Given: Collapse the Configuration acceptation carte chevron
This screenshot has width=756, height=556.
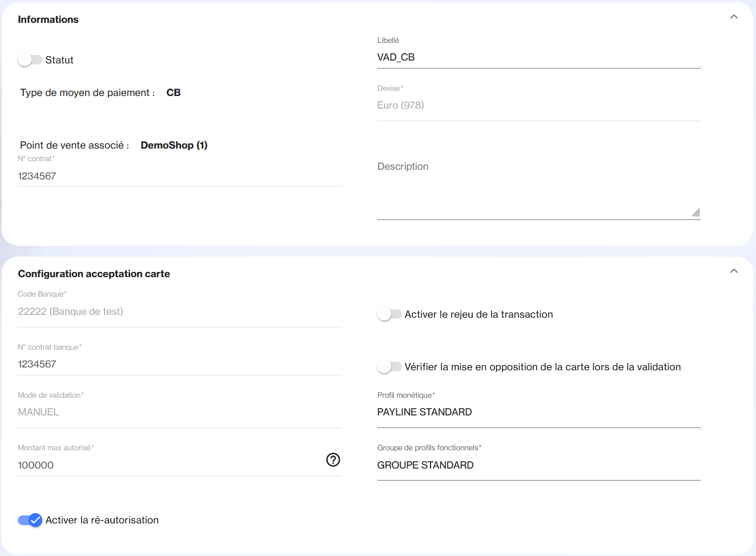Looking at the screenshot, I should (734, 271).
